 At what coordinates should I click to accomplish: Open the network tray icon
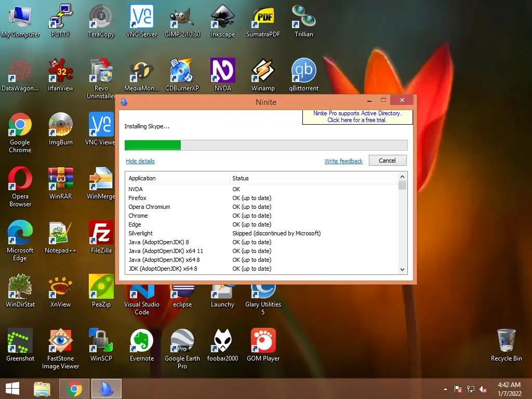click(471, 389)
